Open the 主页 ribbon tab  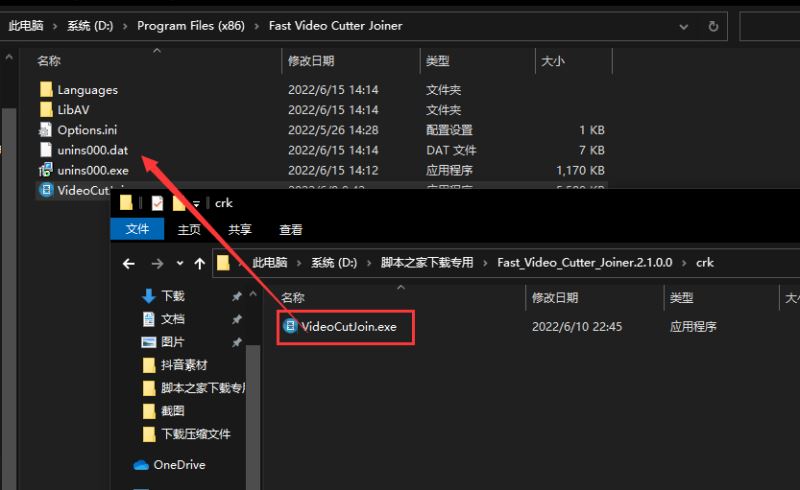[189, 230]
